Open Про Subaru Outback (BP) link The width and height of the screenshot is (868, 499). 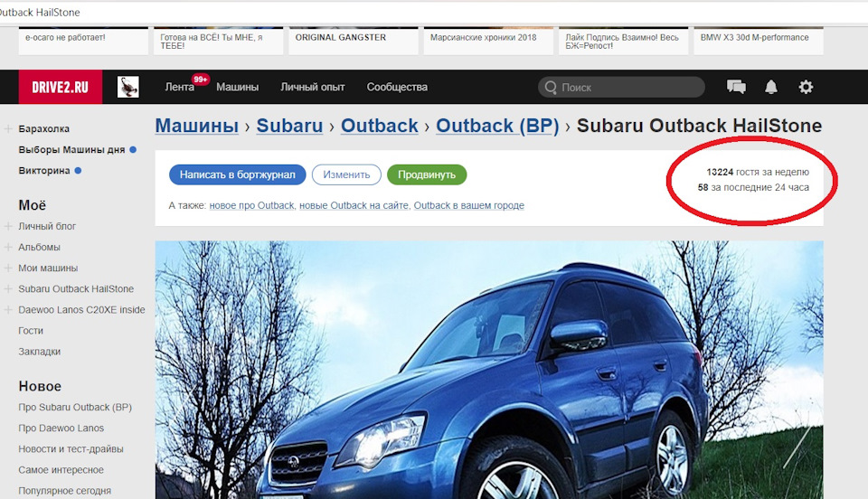[75, 407]
